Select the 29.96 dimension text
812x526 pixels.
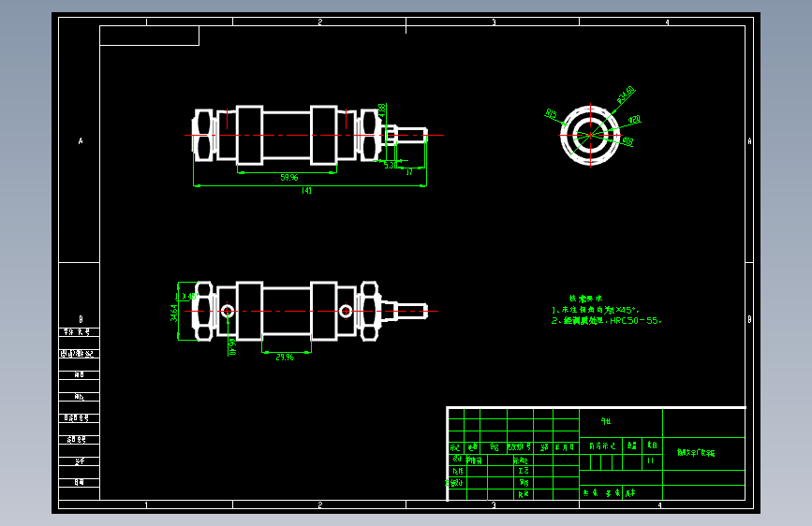pos(285,358)
